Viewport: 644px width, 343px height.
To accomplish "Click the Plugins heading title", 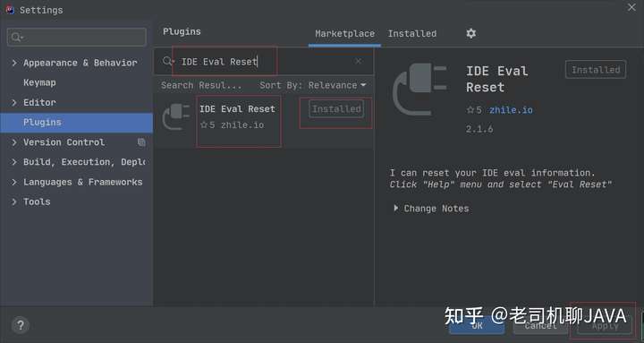I will tap(182, 31).
